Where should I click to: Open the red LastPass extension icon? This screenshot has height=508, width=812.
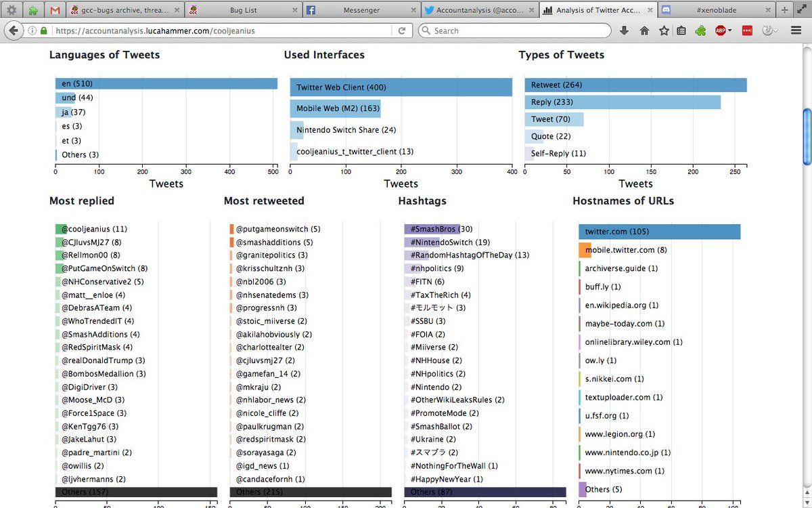(x=747, y=30)
